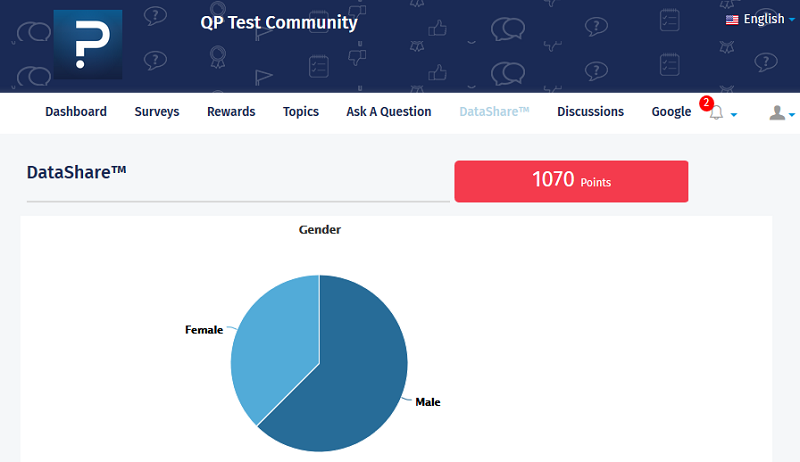Open the DataShare™ tab

(x=494, y=112)
